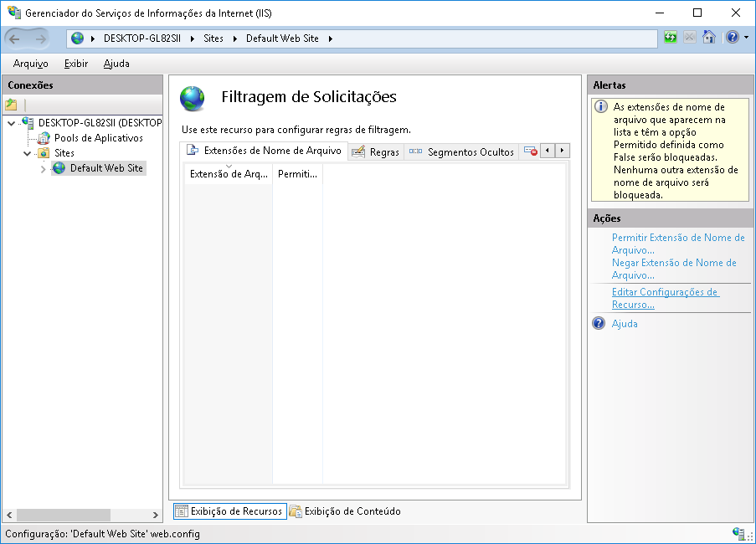Go back using the navigation arrow
Viewport: 756px width, 544px height.
[x=14, y=39]
